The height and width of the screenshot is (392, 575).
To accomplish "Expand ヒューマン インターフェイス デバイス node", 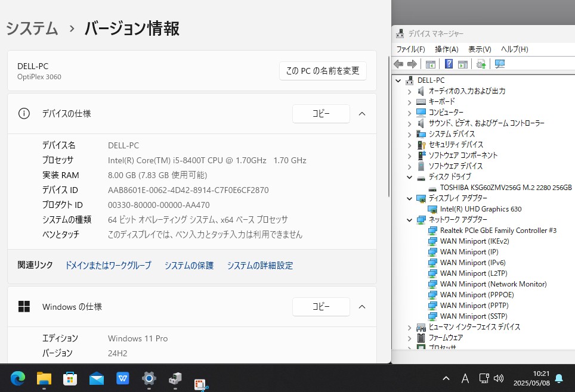I will tap(410, 328).
